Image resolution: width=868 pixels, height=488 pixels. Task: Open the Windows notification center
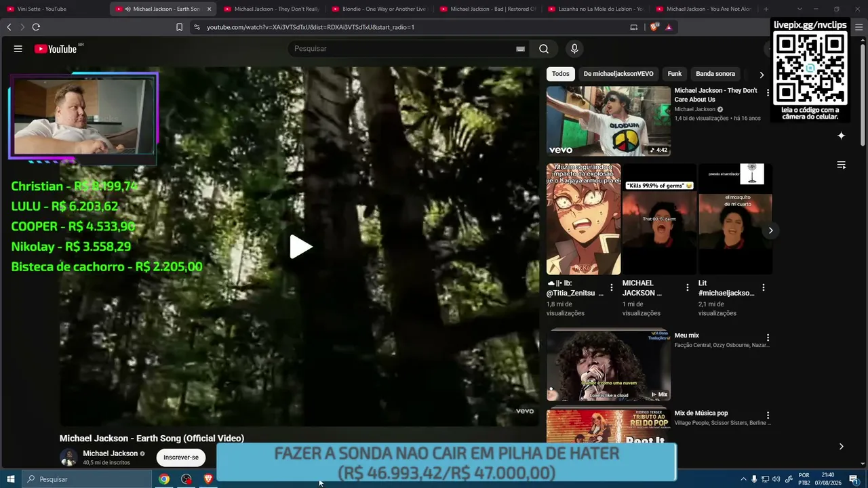coord(854,479)
